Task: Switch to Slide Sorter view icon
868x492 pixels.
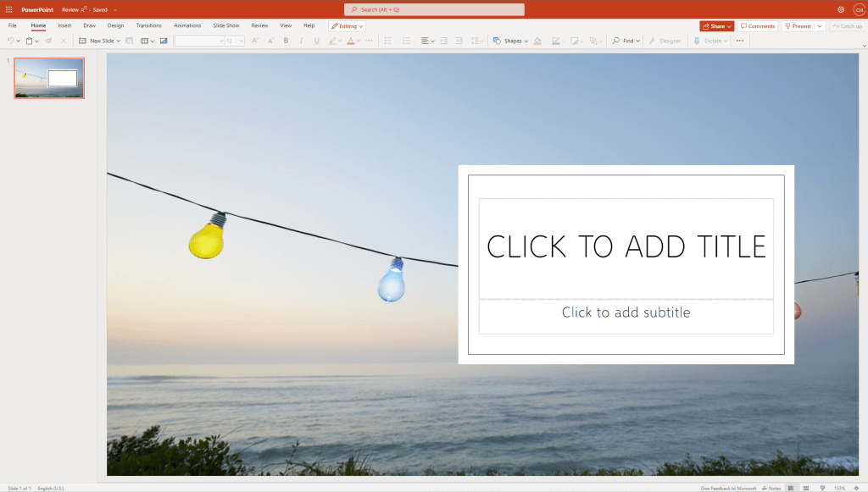Action: coord(806,488)
